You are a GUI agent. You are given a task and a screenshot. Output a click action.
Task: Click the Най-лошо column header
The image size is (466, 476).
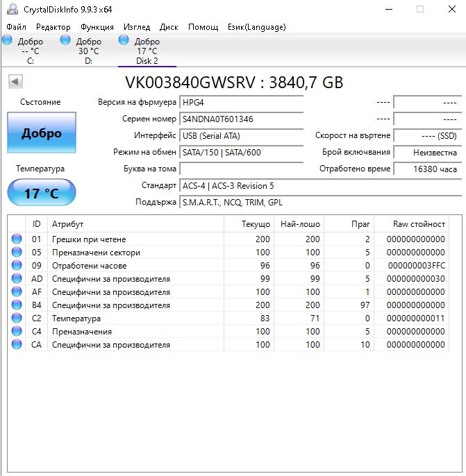[x=299, y=224]
